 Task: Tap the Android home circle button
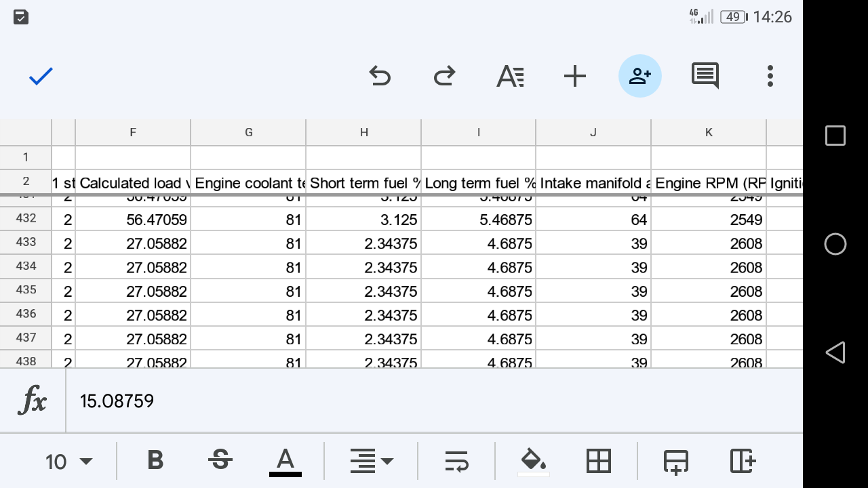835,244
